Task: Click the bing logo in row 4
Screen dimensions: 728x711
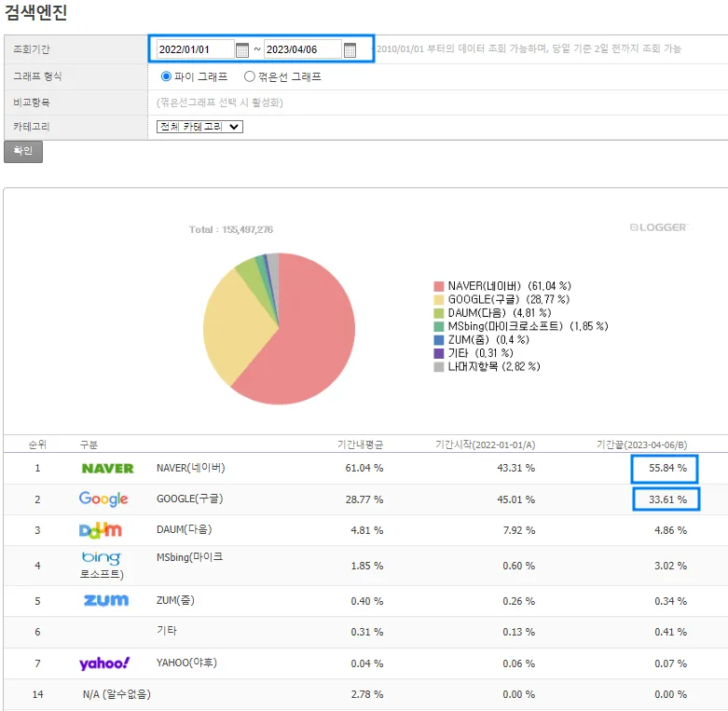Action: click(101, 557)
